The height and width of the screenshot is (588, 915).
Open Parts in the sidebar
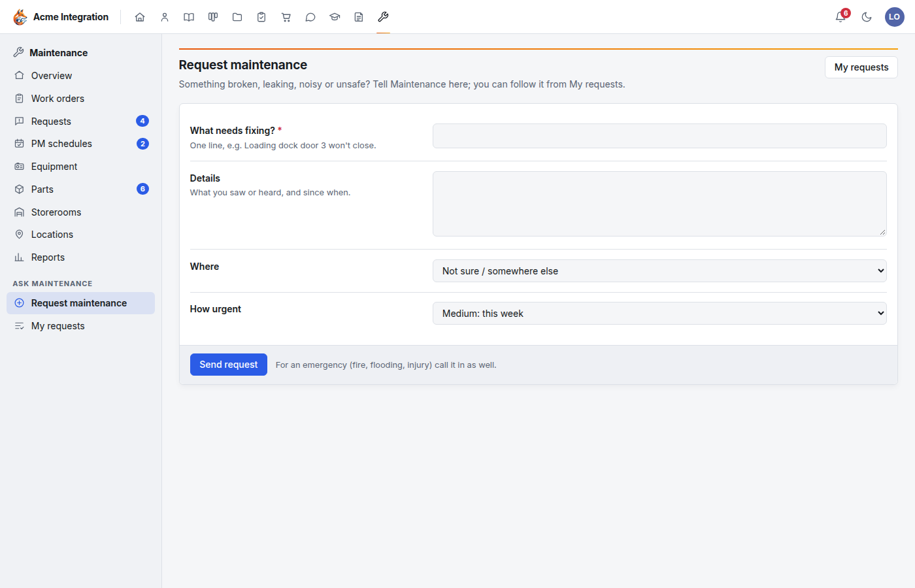[81, 189]
